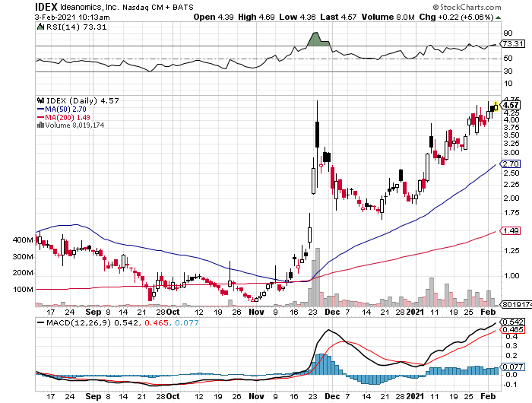Click the Nasdaq CM + BATS exchange text

158,7
